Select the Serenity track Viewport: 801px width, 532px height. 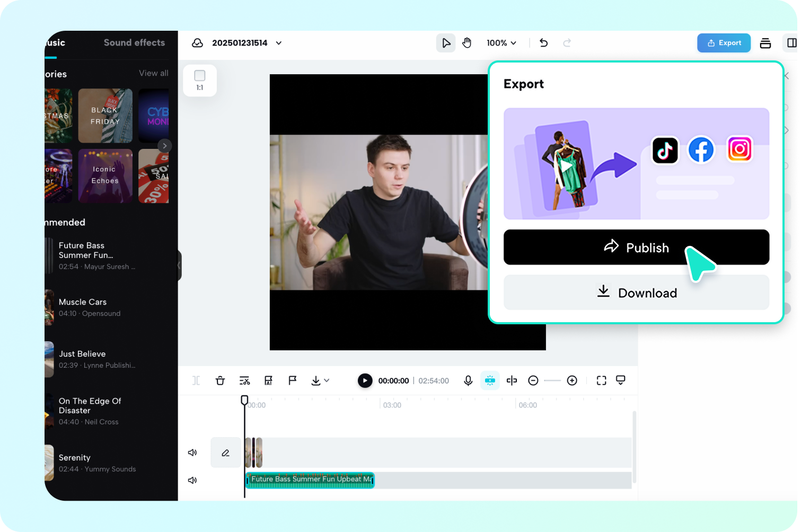point(90,463)
